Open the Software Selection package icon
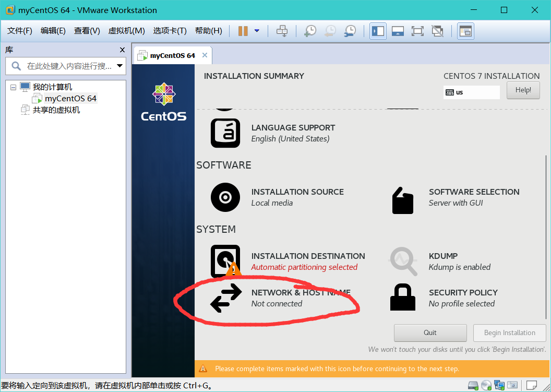551x392 pixels. [x=403, y=200]
